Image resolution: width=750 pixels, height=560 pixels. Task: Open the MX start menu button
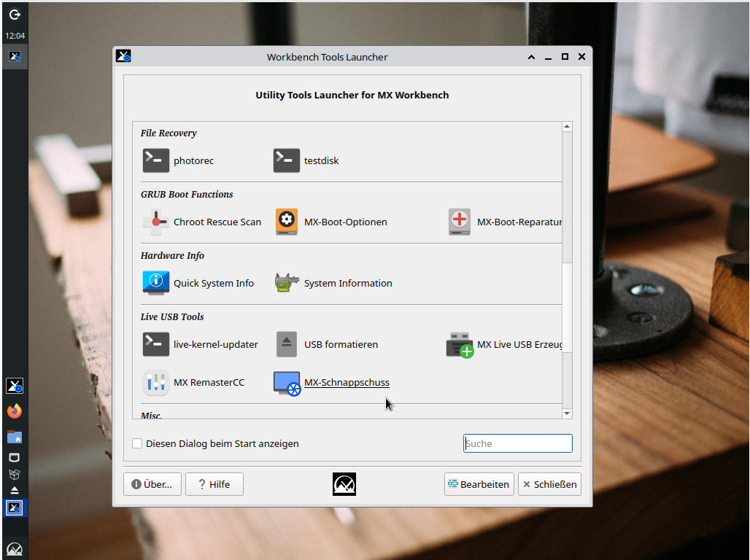pyautogui.click(x=15, y=549)
